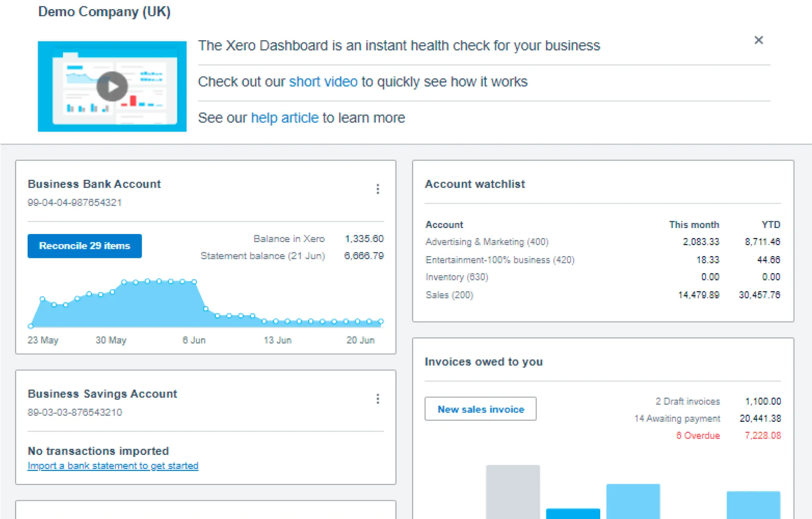Click Import a bank statement to get started
Image resolution: width=812 pixels, height=519 pixels.
[x=113, y=466]
